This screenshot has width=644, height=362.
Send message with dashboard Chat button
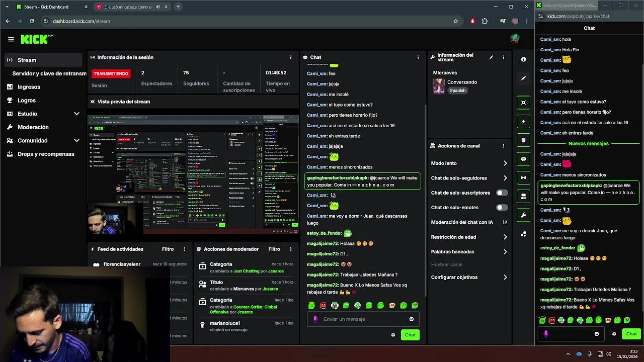pos(410,335)
